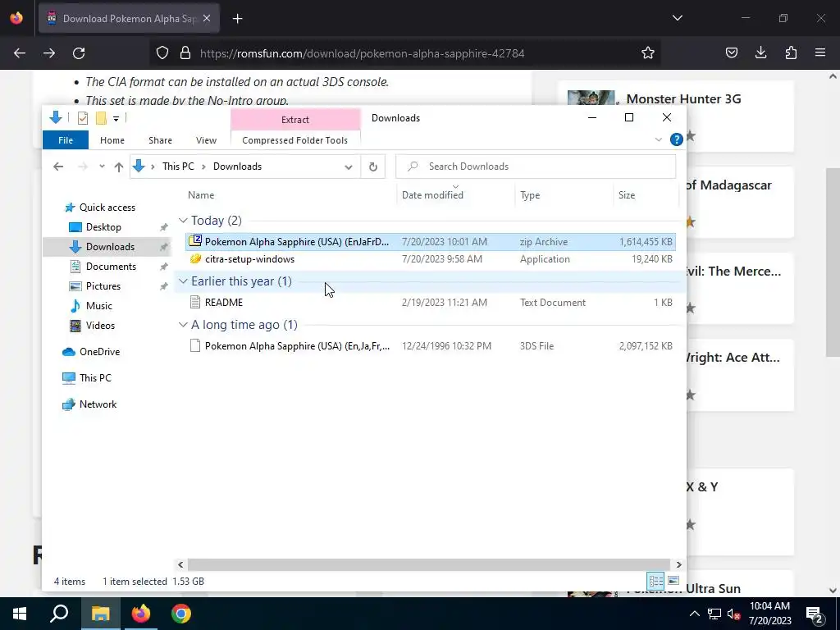This screenshot has width=840, height=630.
Task: Open This PC in navigation pane
Action: click(x=95, y=378)
